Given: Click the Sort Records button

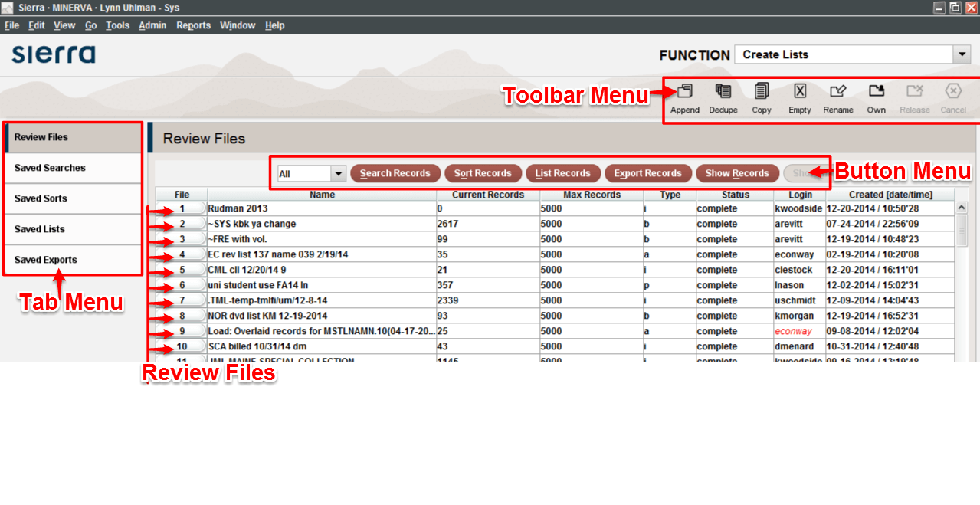Looking at the screenshot, I should point(483,173).
